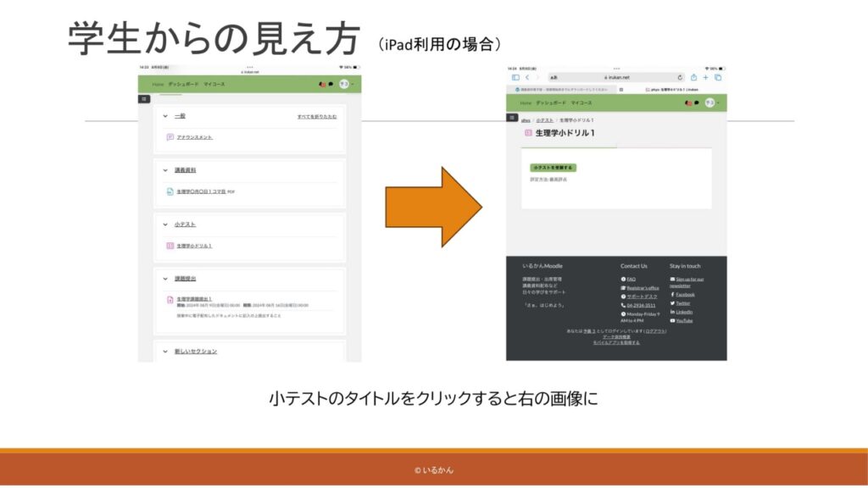Open a new tab with the plus icon
The height and width of the screenshot is (488, 868).
click(x=705, y=77)
